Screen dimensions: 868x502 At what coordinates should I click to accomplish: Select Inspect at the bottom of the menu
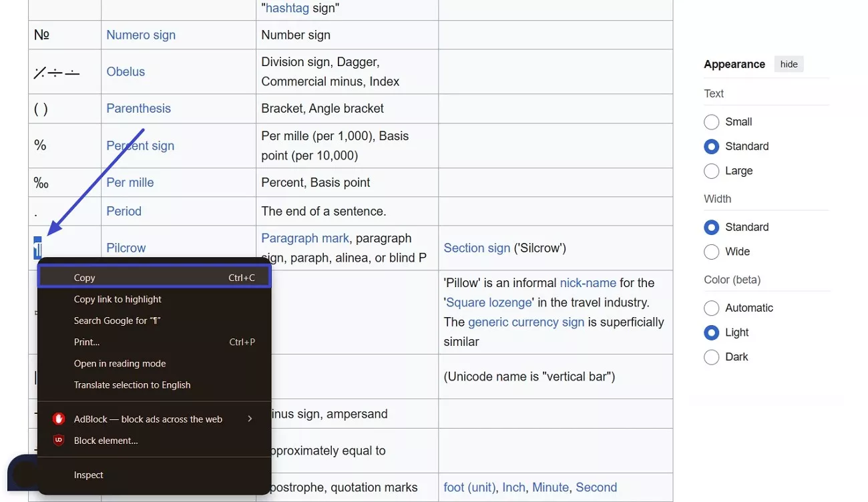click(x=88, y=475)
